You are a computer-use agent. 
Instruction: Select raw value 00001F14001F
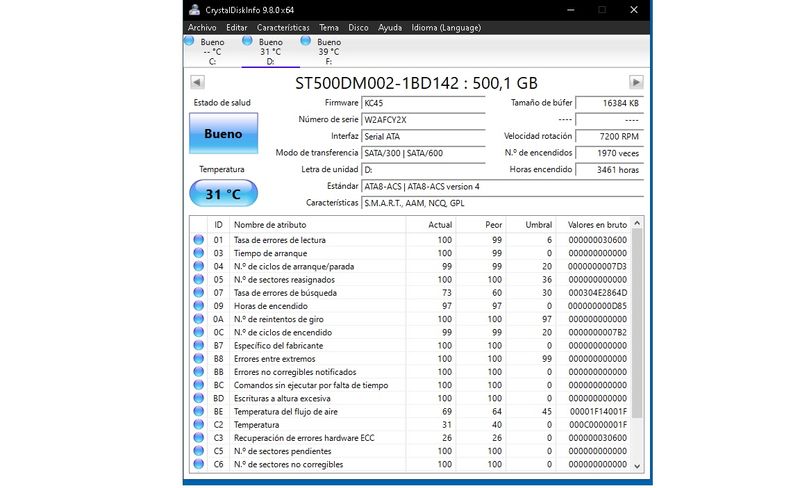coord(598,411)
